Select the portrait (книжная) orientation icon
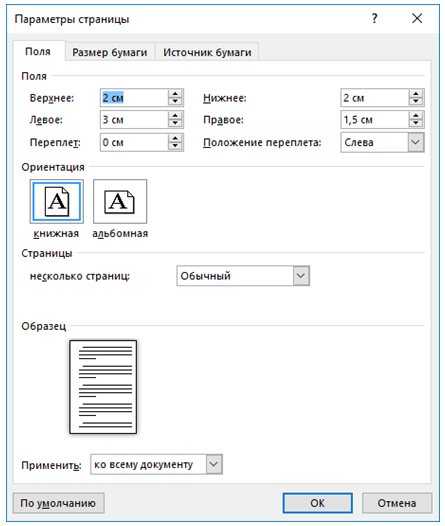445x526 pixels. point(57,201)
